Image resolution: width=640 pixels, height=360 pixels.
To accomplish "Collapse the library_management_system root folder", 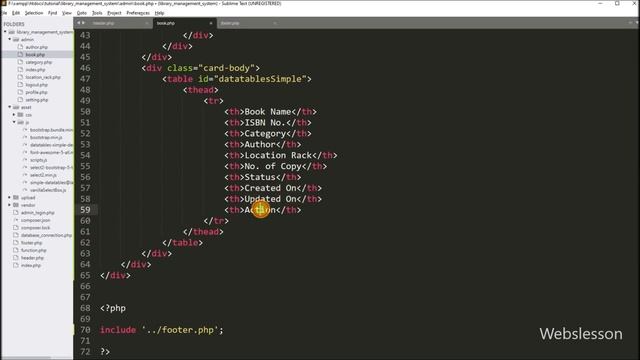I will point(5,32).
